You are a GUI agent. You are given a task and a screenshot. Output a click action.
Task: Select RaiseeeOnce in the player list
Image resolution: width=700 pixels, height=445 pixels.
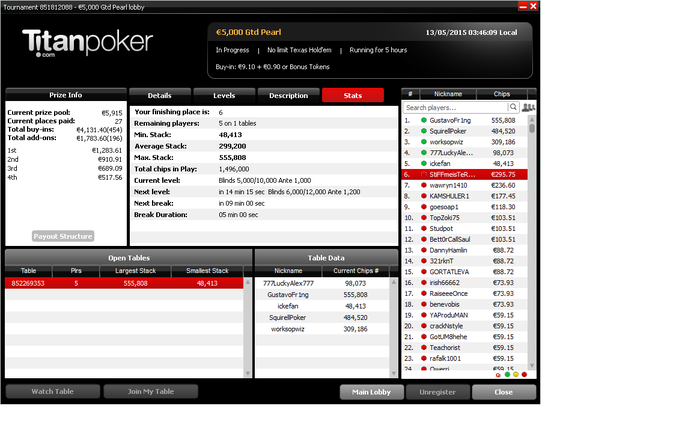[465, 293]
